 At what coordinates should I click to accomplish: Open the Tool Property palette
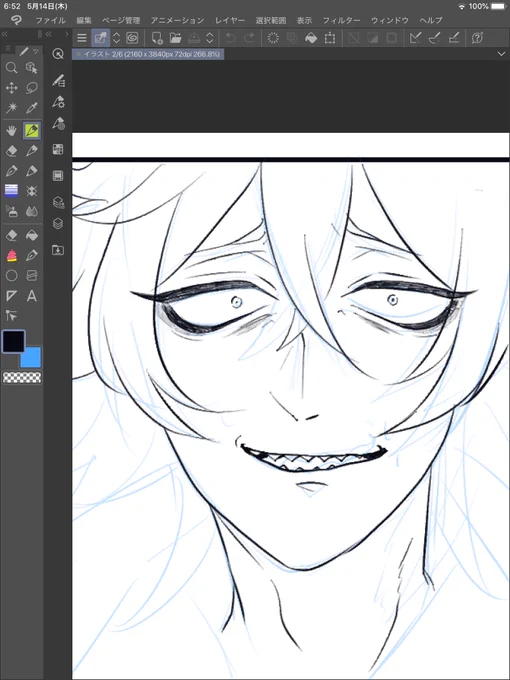pos(58,102)
